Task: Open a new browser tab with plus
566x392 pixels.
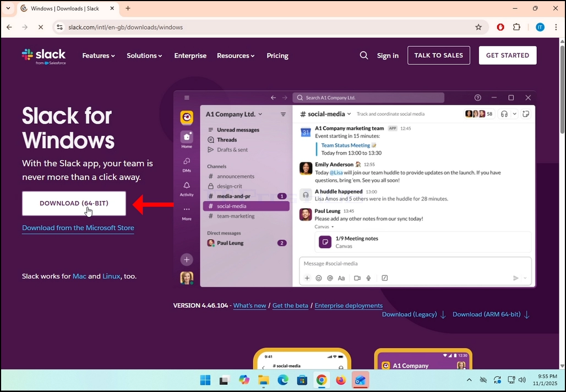Action: 128,8
